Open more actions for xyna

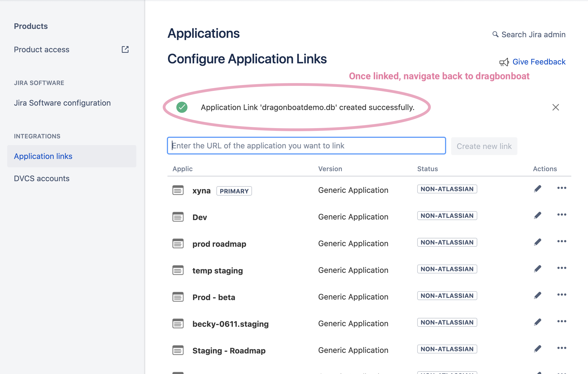pyautogui.click(x=562, y=188)
